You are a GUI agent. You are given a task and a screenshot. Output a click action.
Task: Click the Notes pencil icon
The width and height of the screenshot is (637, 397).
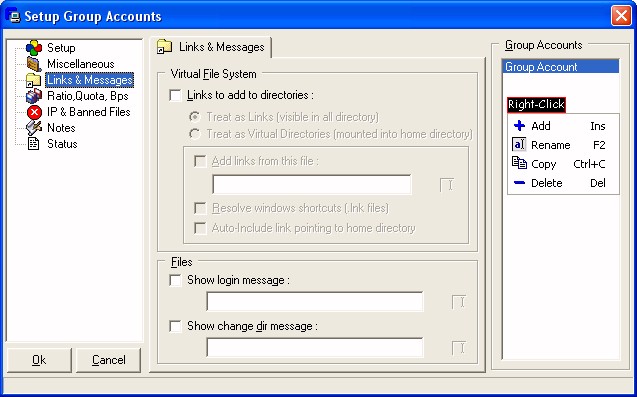click(x=34, y=128)
